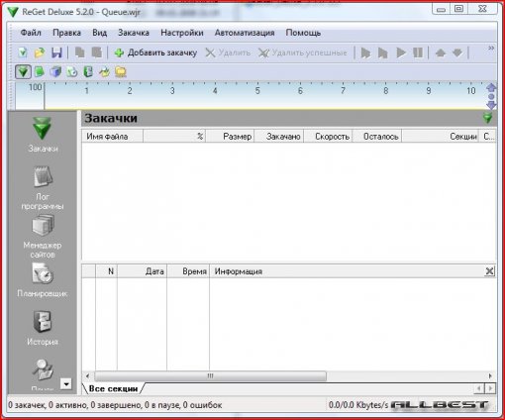Click Добавить закачку button
Screen dimensions: 505x420
click(x=155, y=52)
